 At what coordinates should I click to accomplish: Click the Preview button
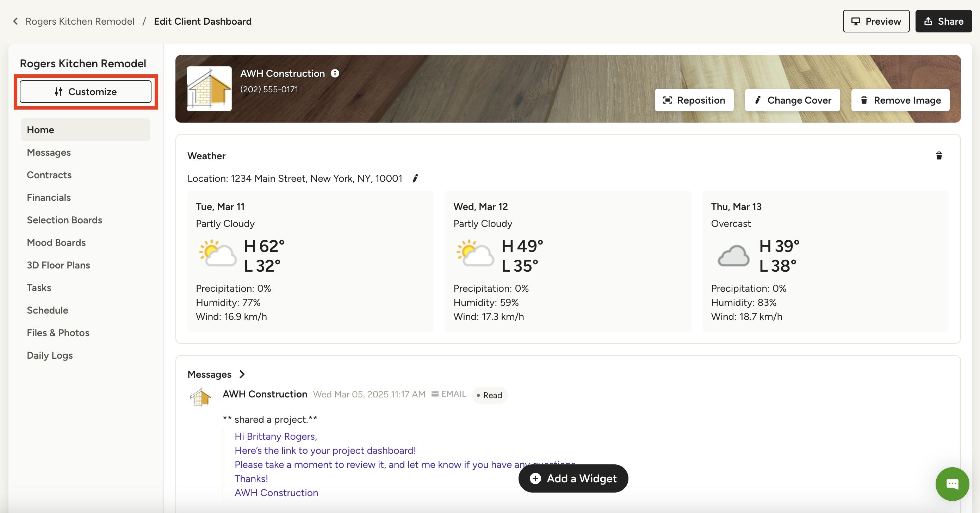click(876, 21)
